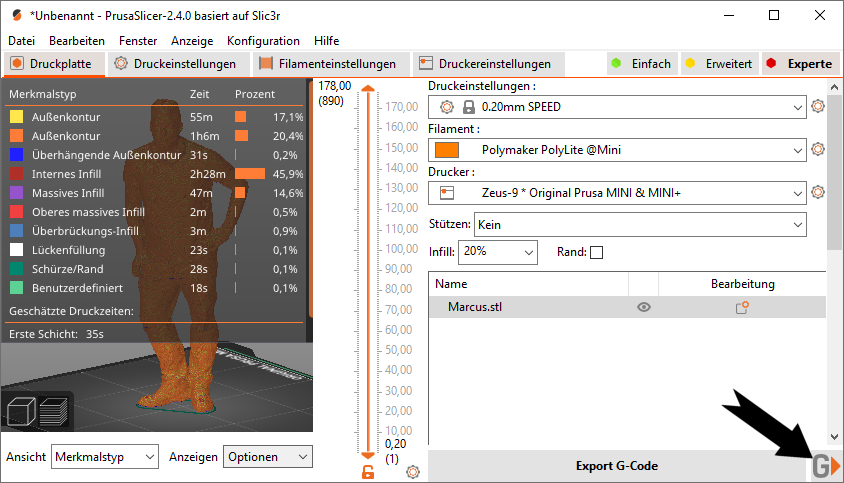The height and width of the screenshot is (483, 844).
Task: Switch to Druckeinstellungen tab
Action: click(x=179, y=64)
